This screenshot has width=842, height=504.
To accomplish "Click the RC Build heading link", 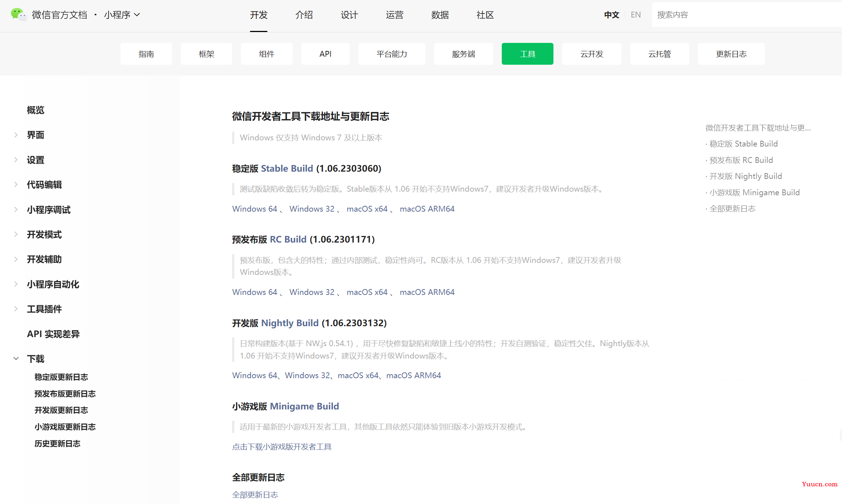I will click(288, 239).
